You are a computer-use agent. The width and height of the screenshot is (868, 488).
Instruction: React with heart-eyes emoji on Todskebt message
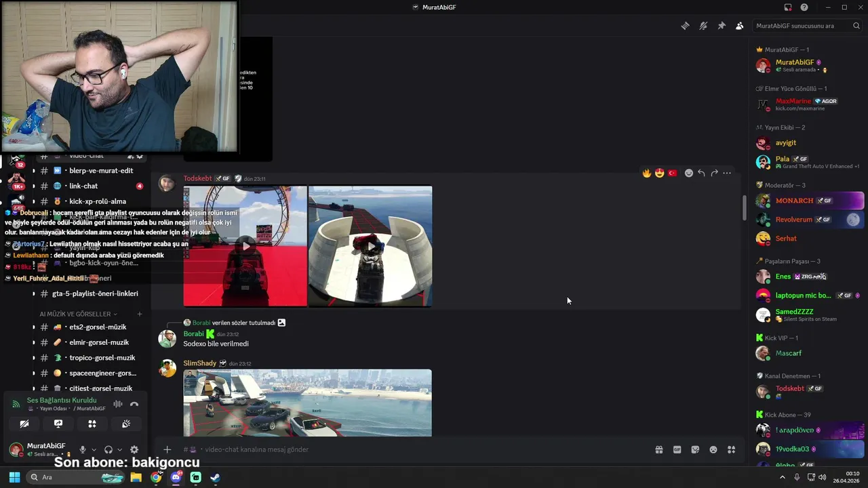[x=660, y=173]
